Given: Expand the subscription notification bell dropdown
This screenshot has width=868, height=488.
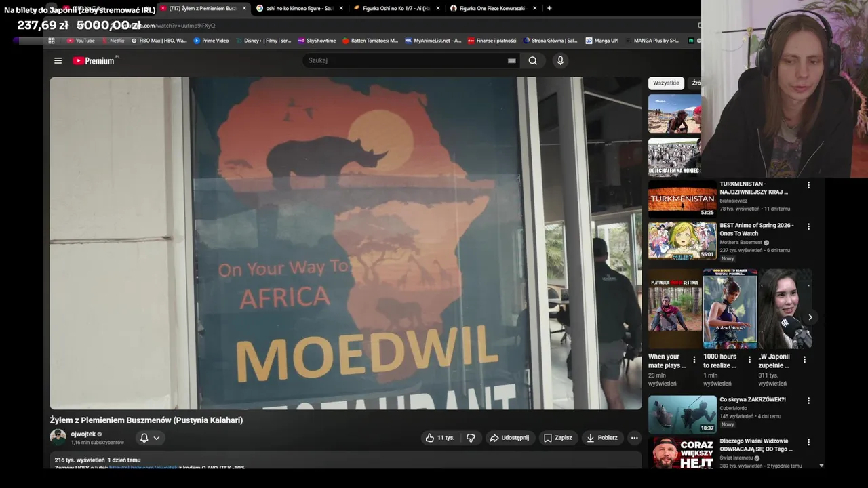Looking at the screenshot, I should pos(150,438).
